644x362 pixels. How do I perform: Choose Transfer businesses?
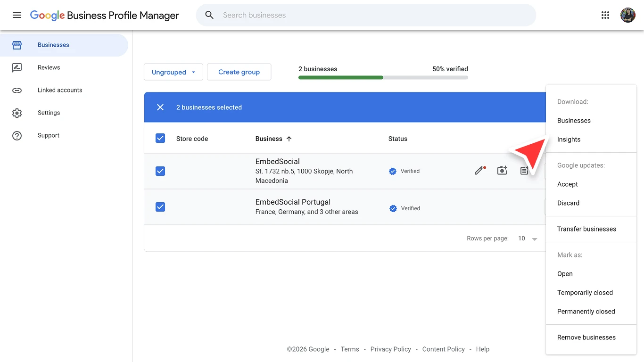click(591, 229)
